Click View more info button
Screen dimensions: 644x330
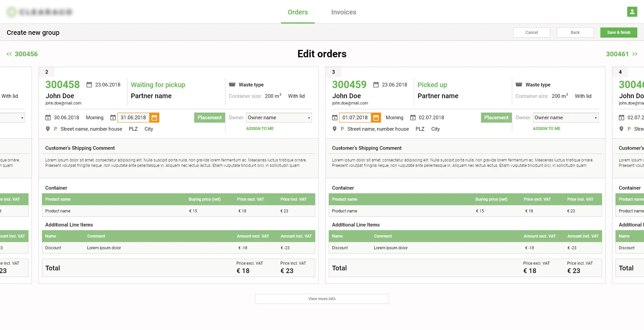coord(322,299)
